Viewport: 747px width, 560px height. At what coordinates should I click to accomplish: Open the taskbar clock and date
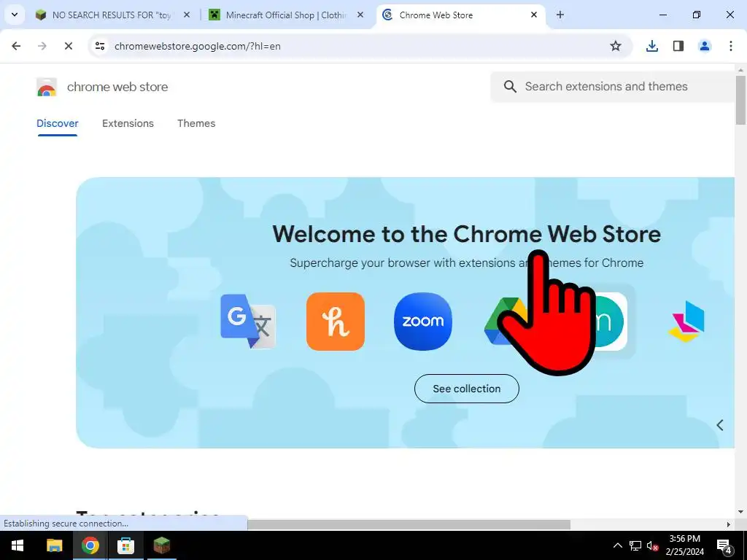point(684,545)
